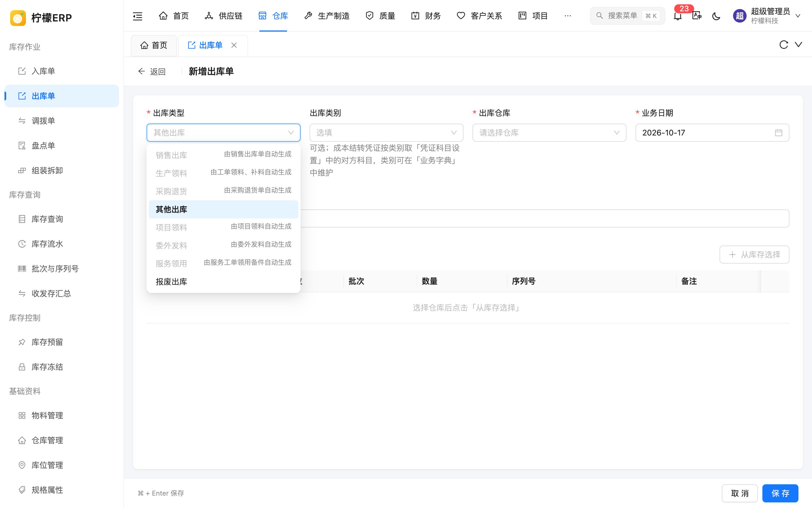Open 调拨单 in the sidebar

click(62, 121)
